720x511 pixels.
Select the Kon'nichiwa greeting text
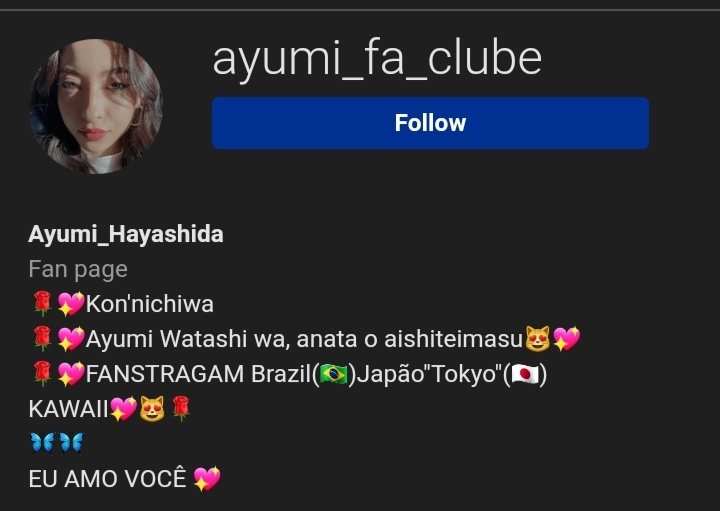coord(150,304)
